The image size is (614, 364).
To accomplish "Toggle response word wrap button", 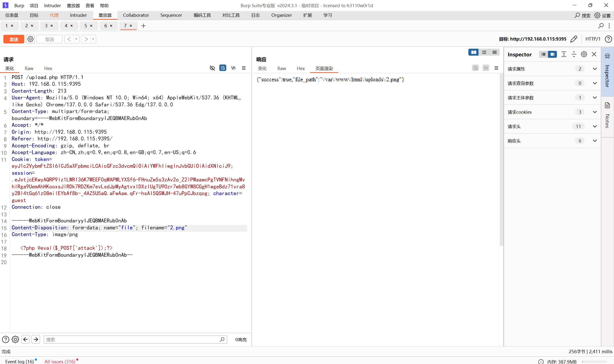I will pos(475,68).
